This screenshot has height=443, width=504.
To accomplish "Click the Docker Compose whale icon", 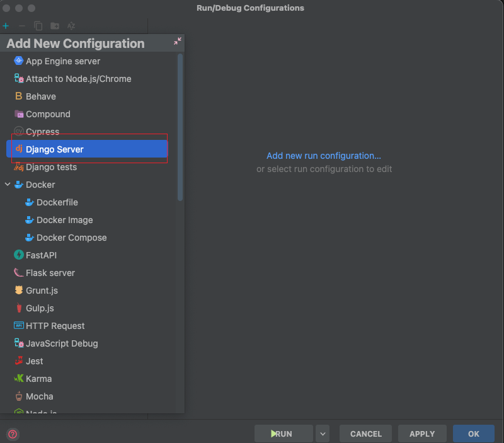I will click(30, 238).
